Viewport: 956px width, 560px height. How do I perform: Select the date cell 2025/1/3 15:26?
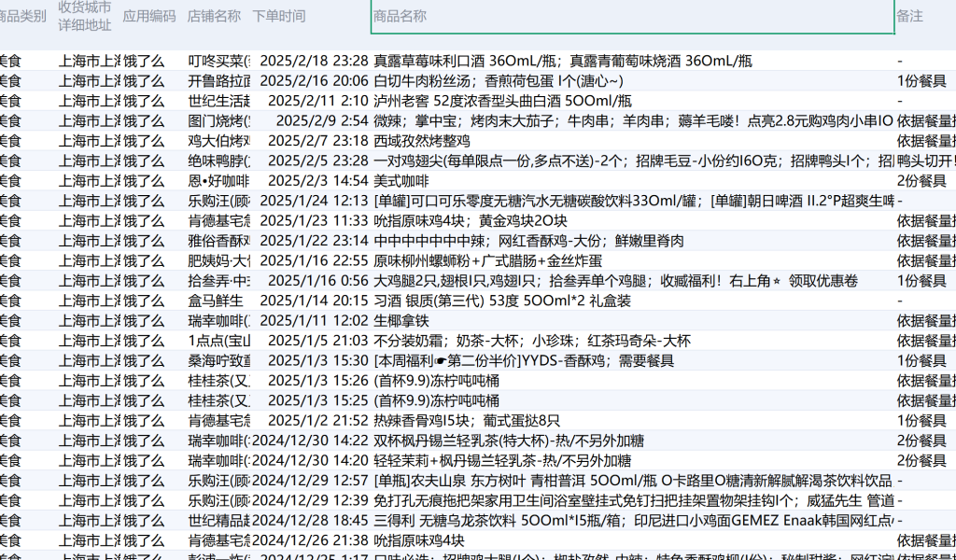click(x=318, y=381)
